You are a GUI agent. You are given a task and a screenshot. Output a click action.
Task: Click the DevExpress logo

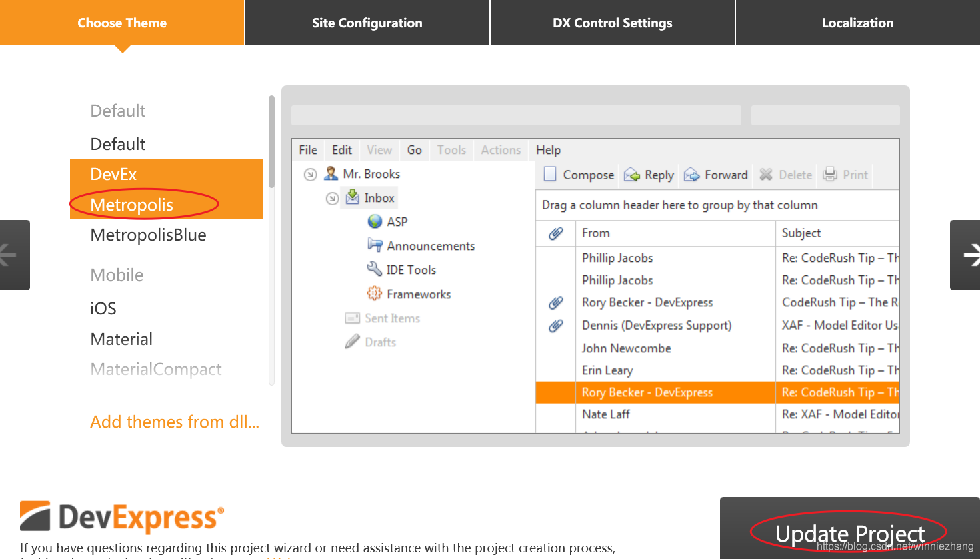tap(122, 518)
